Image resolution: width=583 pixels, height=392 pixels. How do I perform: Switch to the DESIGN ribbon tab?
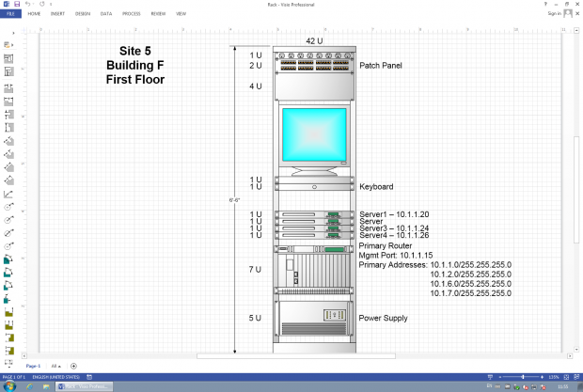click(83, 14)
